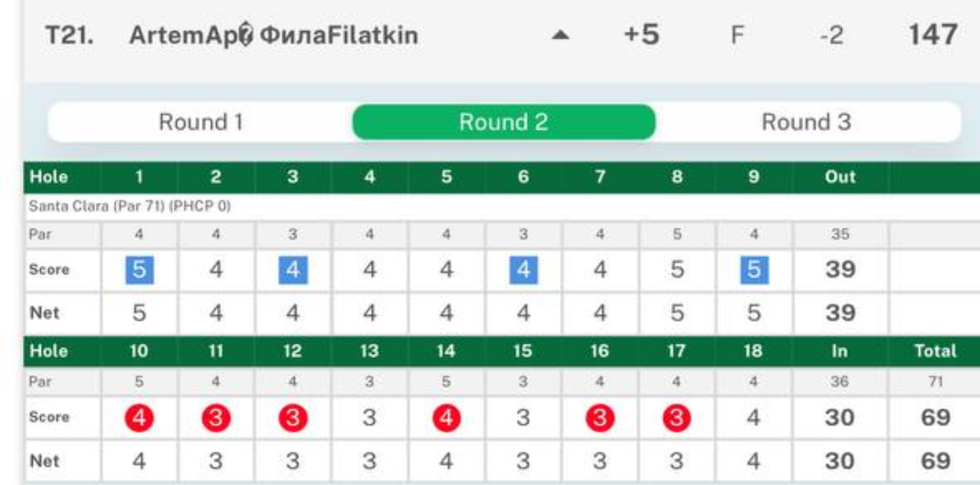Viewport: 980px width, 485px height.
Task: Click the Out score of 39
Action: tap(840, 270)
